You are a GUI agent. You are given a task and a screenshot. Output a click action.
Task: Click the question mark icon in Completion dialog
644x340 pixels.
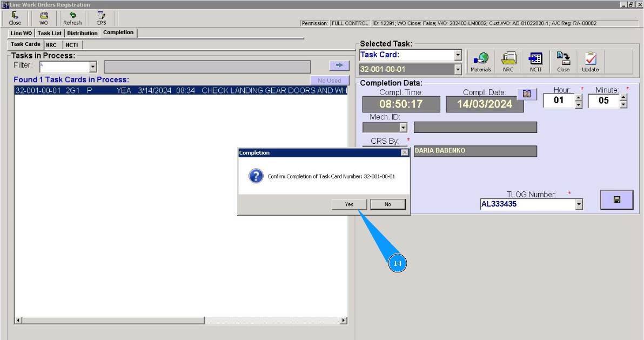[256, 176]
